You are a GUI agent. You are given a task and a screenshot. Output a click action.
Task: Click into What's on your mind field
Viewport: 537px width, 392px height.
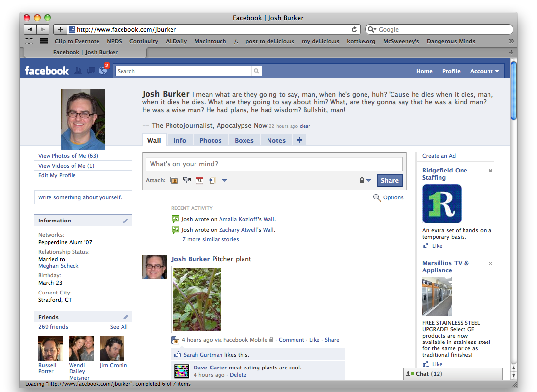coord(274,164)
